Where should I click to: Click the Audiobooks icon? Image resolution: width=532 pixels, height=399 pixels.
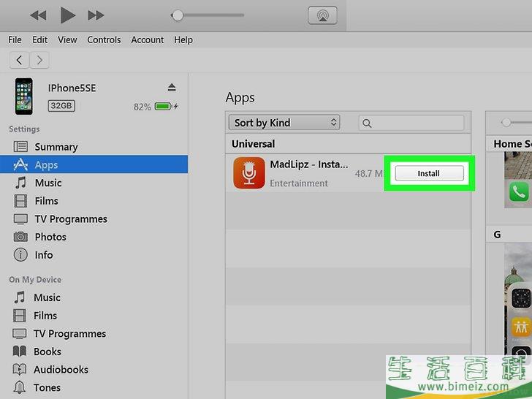[x=19, y=369]
